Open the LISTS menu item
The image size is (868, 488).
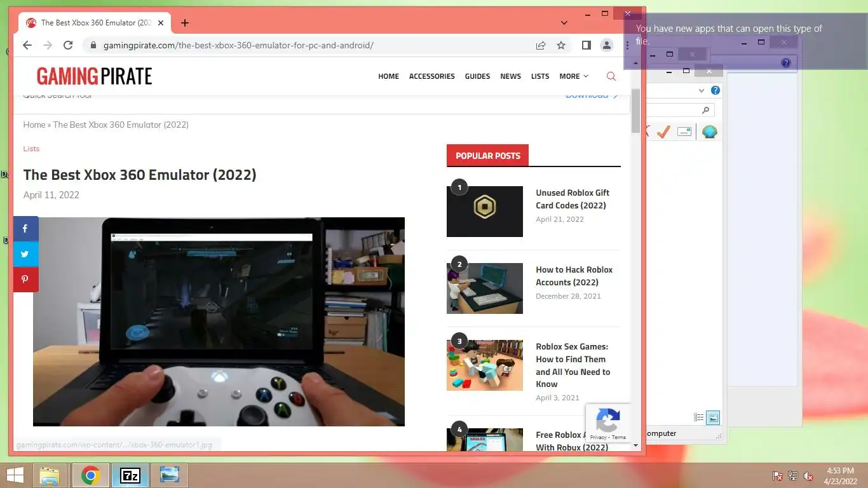click(x=540, y=76)
